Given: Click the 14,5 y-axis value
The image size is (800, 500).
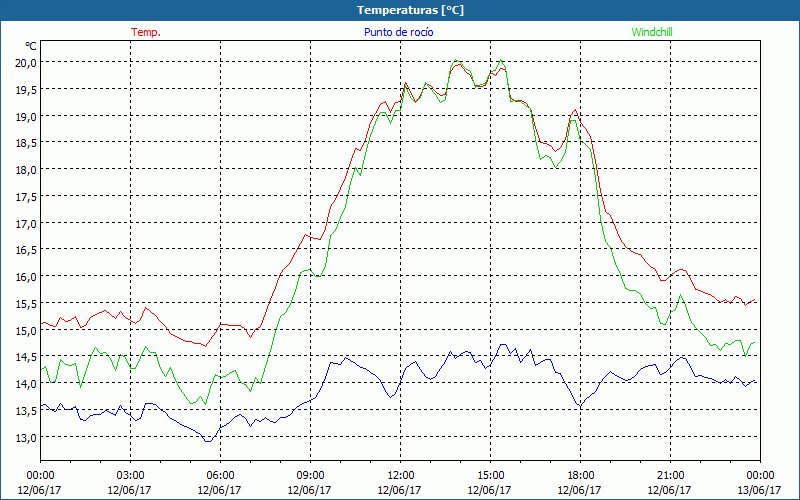Looking at the screenshot, I should point(26,357).
